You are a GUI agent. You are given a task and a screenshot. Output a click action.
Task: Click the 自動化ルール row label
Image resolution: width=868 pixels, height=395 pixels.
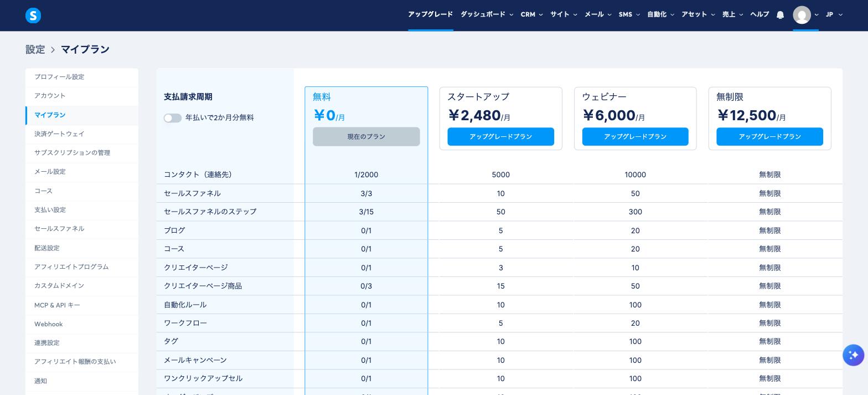tap(185, 305)
